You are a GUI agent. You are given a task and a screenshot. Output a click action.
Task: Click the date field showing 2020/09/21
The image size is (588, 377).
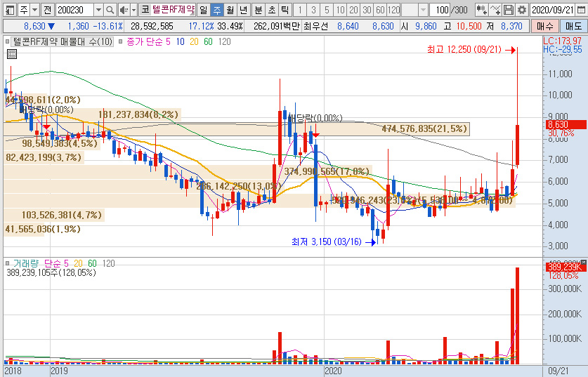(x=553, y=10)
